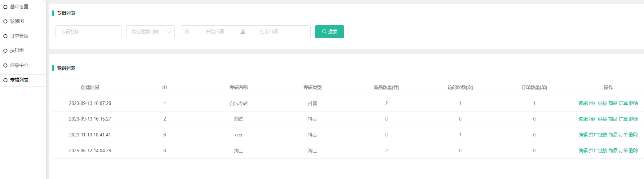Open 推广链接 for the 测试 album

[598, 119]
